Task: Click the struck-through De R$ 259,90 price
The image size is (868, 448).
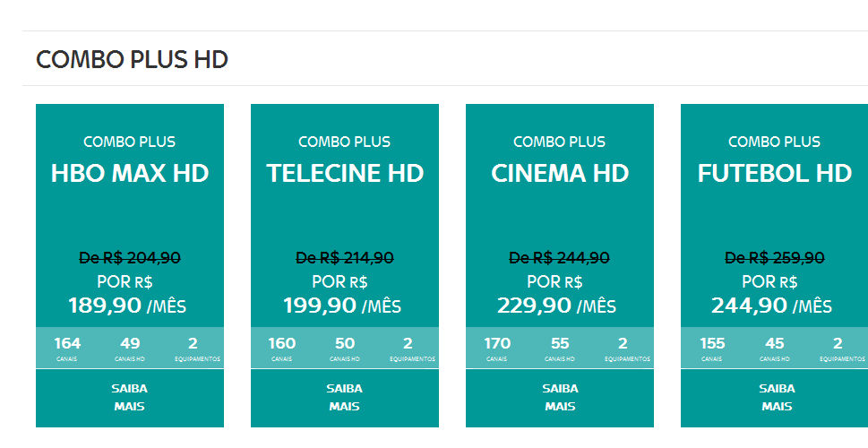Action: click(x=775, y=257)
